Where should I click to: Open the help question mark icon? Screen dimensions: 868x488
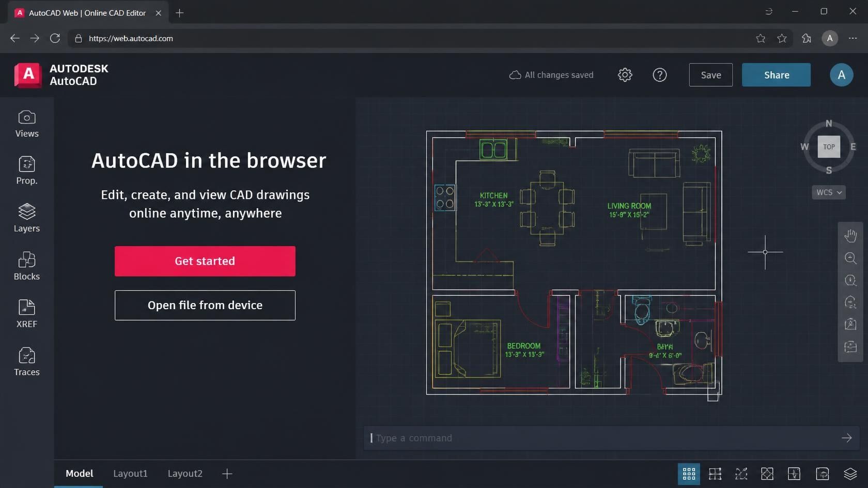click(660, 75)
